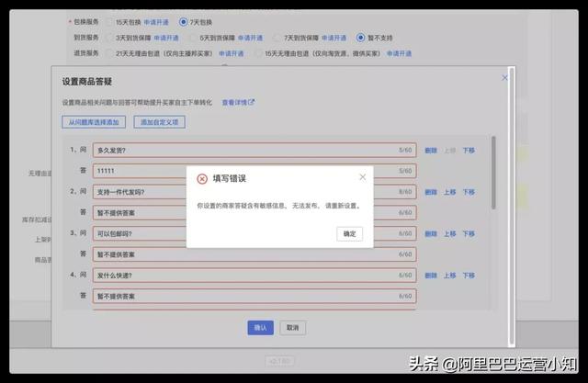Click 确定 in the error popup
Image resolution: width=588 pixels, height=383 pixels.
(x=349, y=233)
